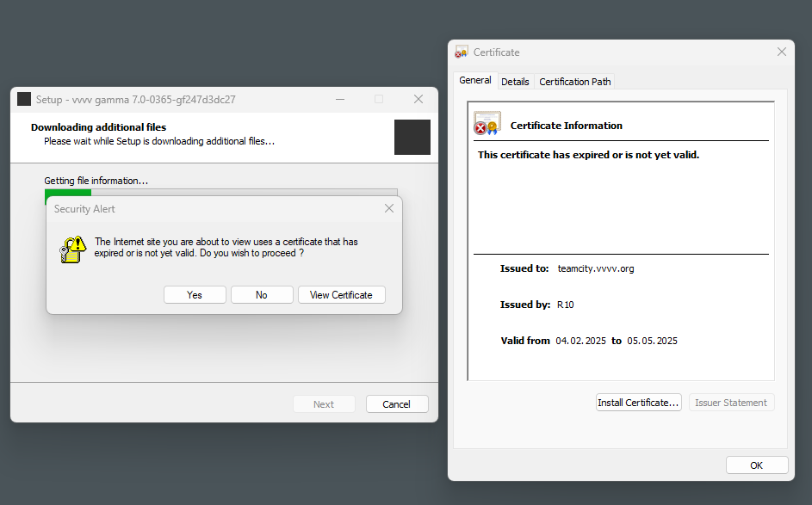Click the 'Issued by:' label
This screenshot has height=505, width=812.
click(525, 305)
